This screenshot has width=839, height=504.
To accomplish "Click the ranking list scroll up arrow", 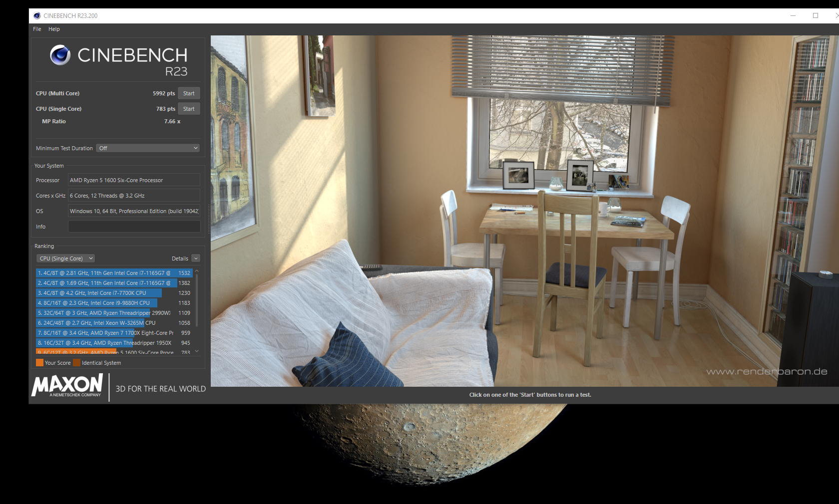I will point(197,271).
